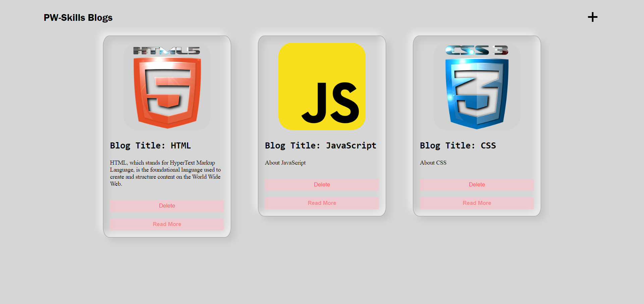Select the 'Blog Title: JavaScript' heading

pyautogui.click(x=320, y=145)
